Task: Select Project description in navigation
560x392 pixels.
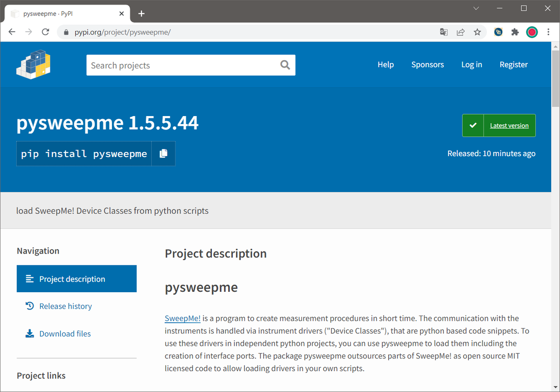Action: (x=77, y=279)
